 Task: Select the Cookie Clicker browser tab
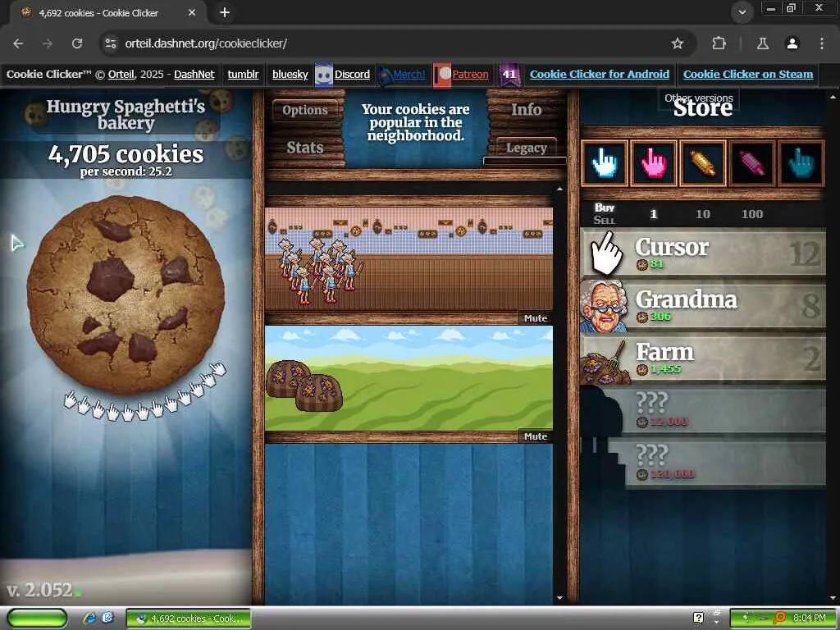coord(107,12)
